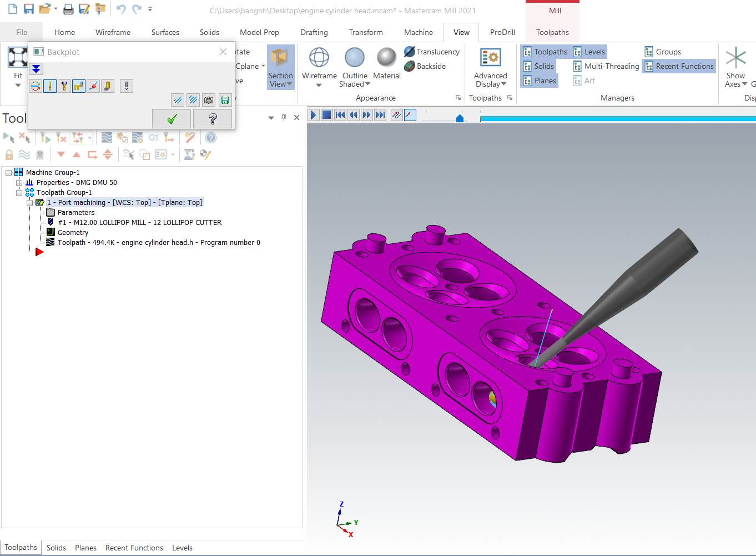Open the File menu
Image resolution: width=756 pixels, height=556 pixels.
pos(22,32)
